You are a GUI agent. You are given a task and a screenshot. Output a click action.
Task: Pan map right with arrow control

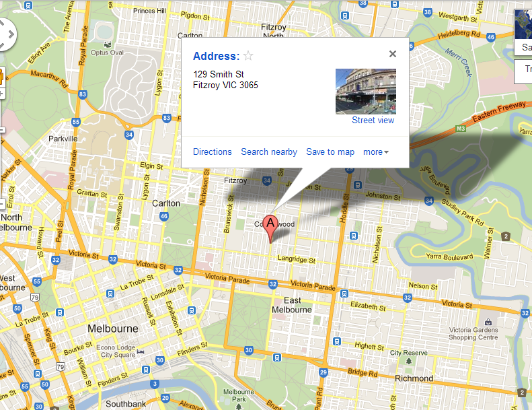click(x=11, y=34)
